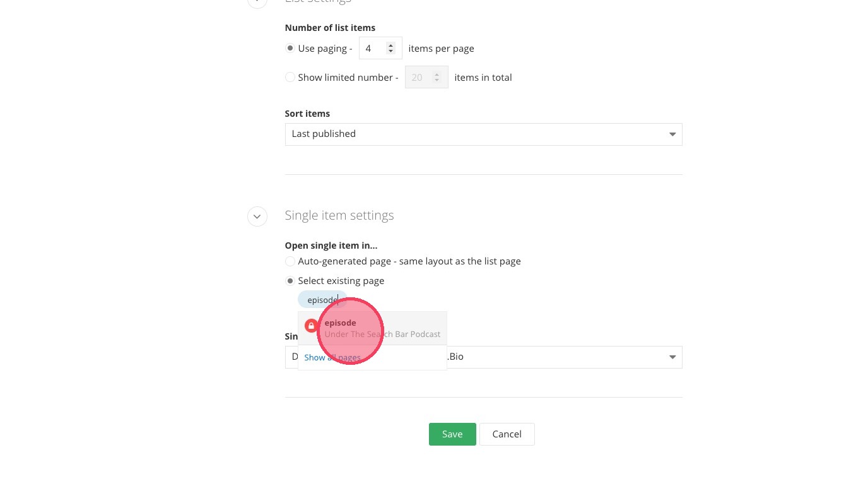This screenshot has height=486, width=868.
Task: Click the items in total number field
Action: [418, 78]
